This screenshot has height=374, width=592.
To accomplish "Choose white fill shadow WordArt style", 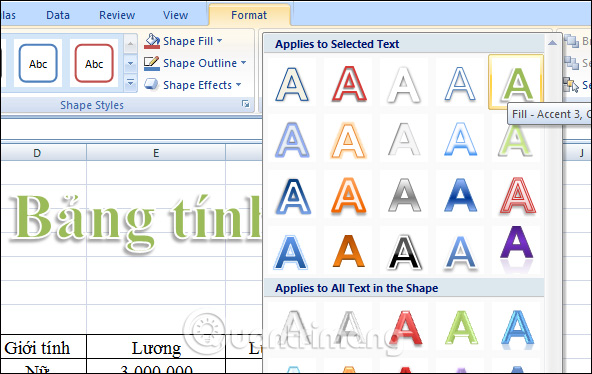I will pos(404,84).
